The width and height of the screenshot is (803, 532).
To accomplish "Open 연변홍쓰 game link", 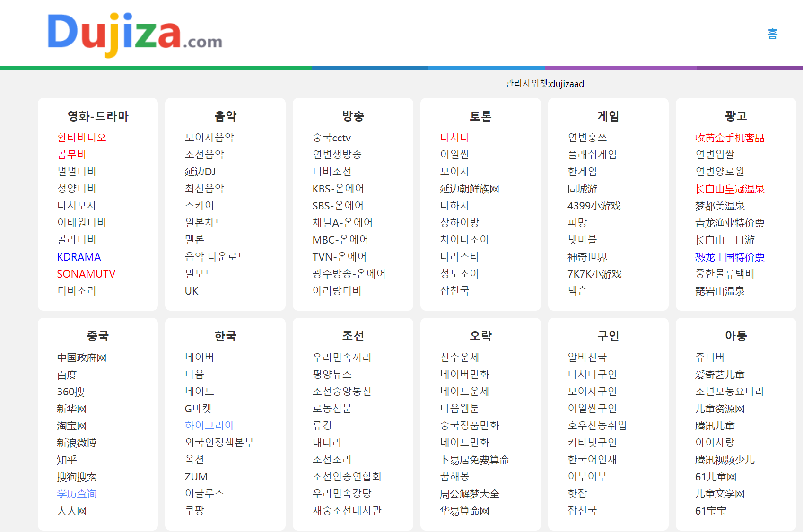I will (x=587, y=138).
